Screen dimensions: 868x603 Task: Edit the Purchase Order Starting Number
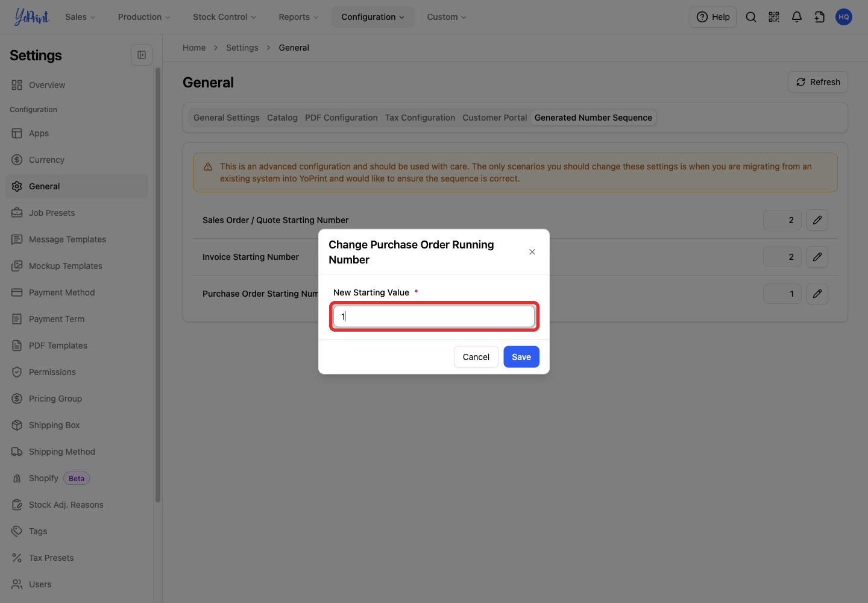[817, 294]
